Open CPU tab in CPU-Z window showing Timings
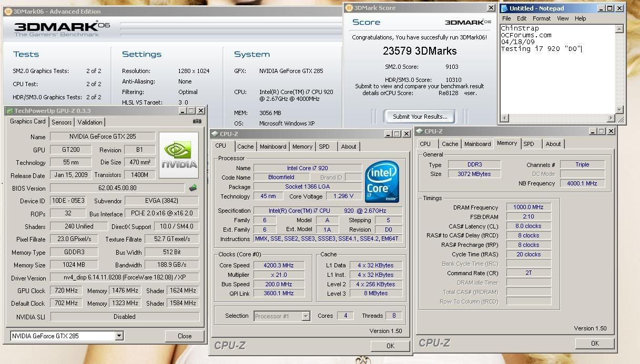 point(425,144)
